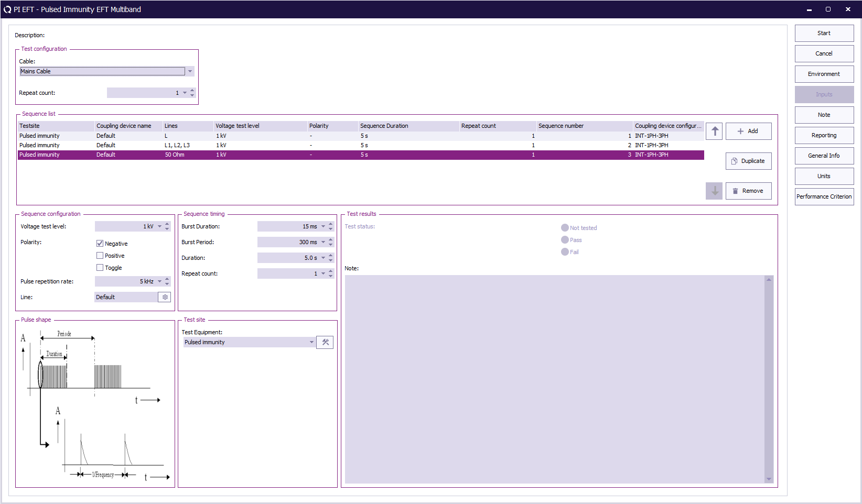862x504 pixels.
Task: Click the move sequence down arrow icon
Action: [714, 191]
